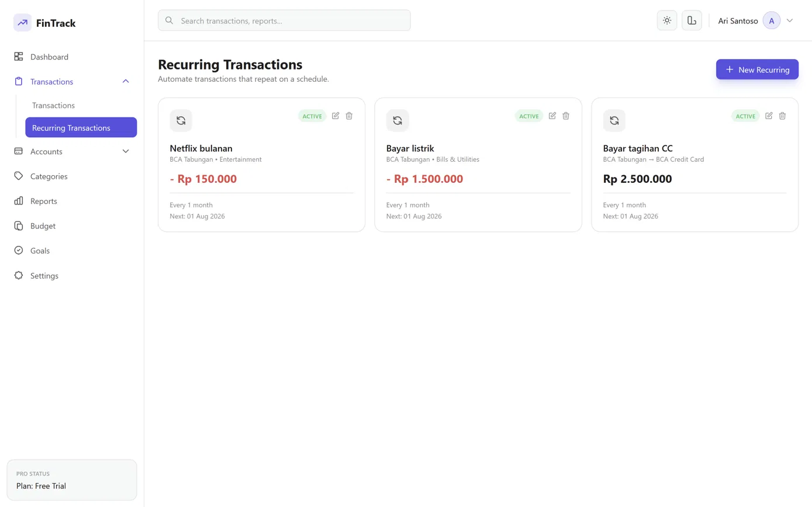812x507 pixels.
Task: Click the Dashboard grid icon
Action: coord(19,57)
